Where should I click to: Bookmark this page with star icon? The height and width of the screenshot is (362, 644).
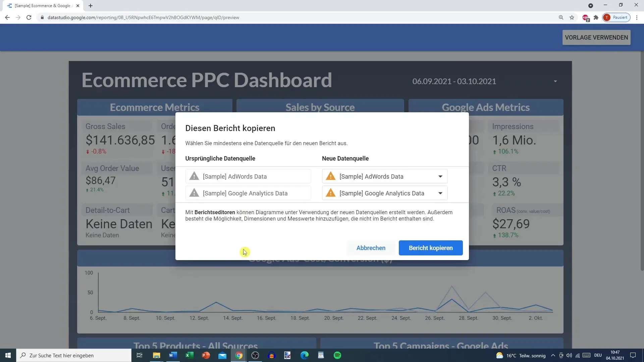572,17
